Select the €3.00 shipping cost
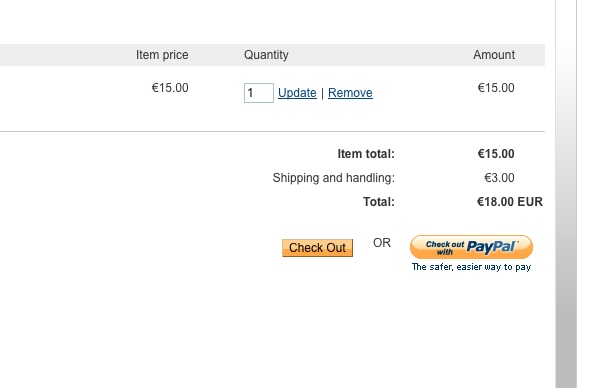 pyautogui.click(x=499, y=178)
